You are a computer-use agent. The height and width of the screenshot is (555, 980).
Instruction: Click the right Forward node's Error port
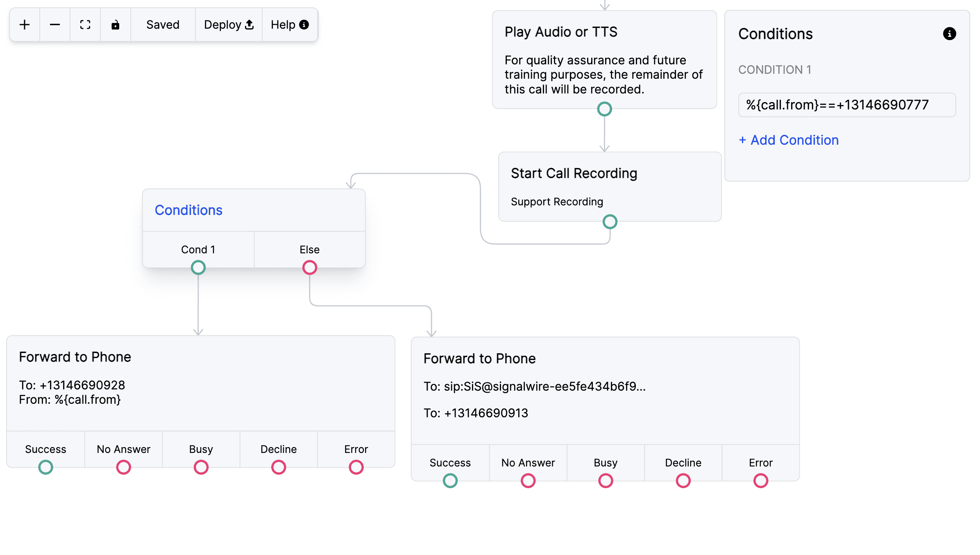[x=761, y=481]
